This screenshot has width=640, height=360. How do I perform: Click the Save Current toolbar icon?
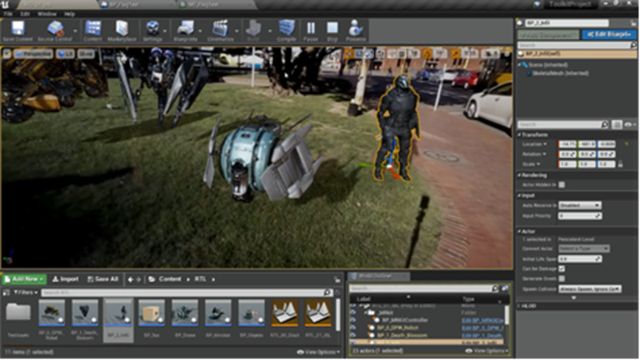tap(18, 31)
